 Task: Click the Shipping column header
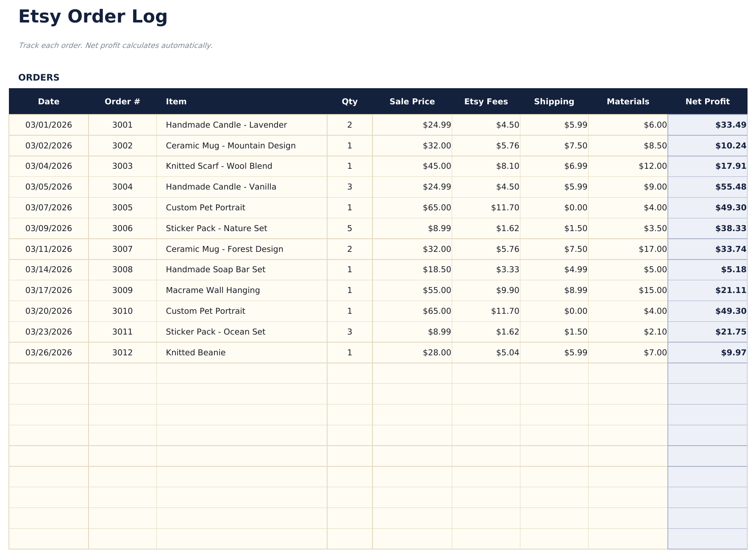(554, 101)
